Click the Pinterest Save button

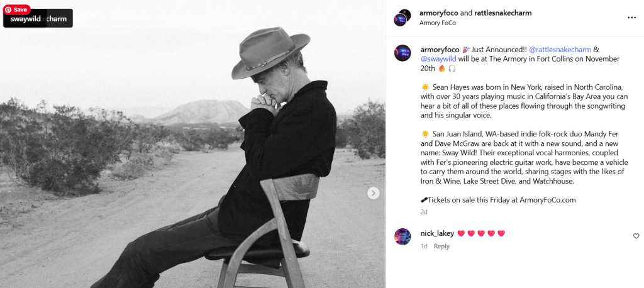click(17, 9)
